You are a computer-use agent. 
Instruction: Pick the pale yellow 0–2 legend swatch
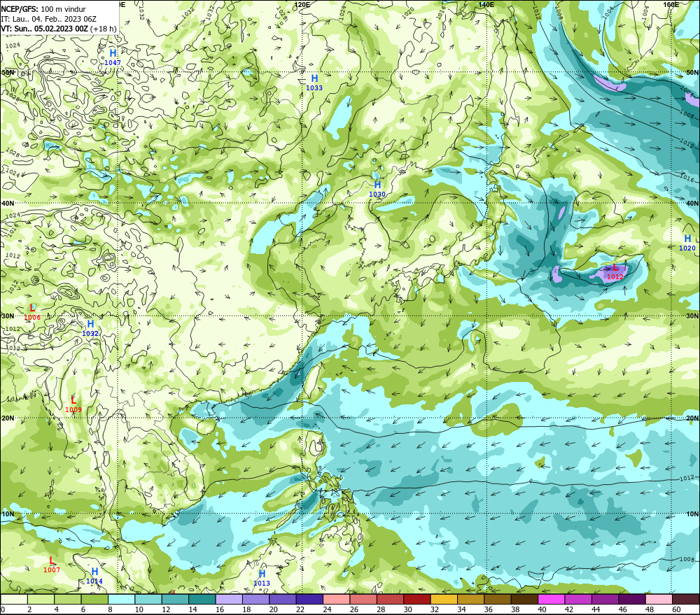point(14,599)
